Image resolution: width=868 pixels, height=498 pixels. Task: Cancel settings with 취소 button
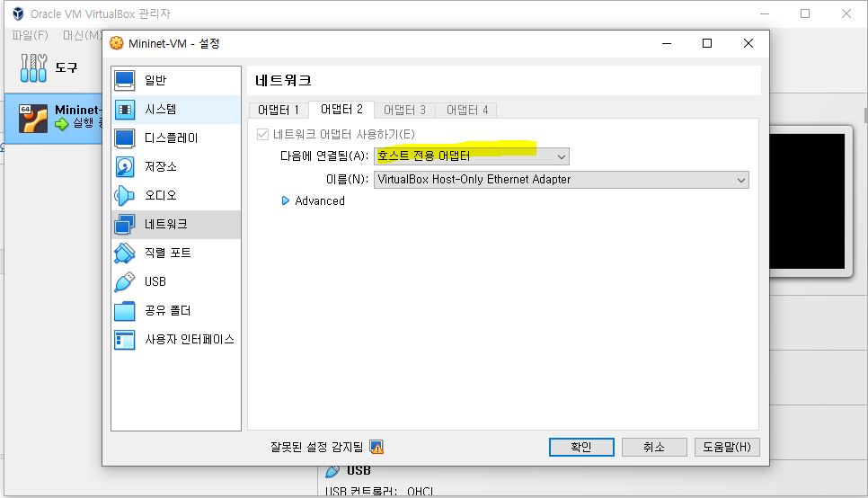[x=654, y=447]
